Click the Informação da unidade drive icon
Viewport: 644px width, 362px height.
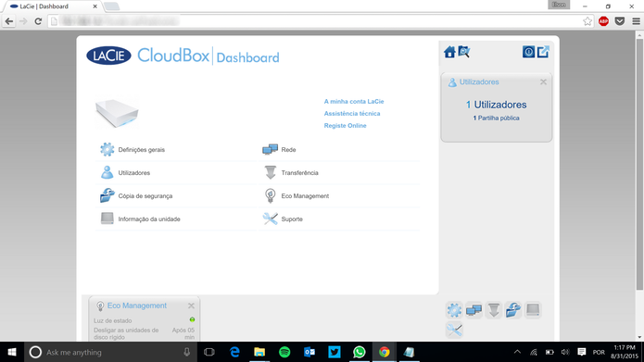click(107, 218)
